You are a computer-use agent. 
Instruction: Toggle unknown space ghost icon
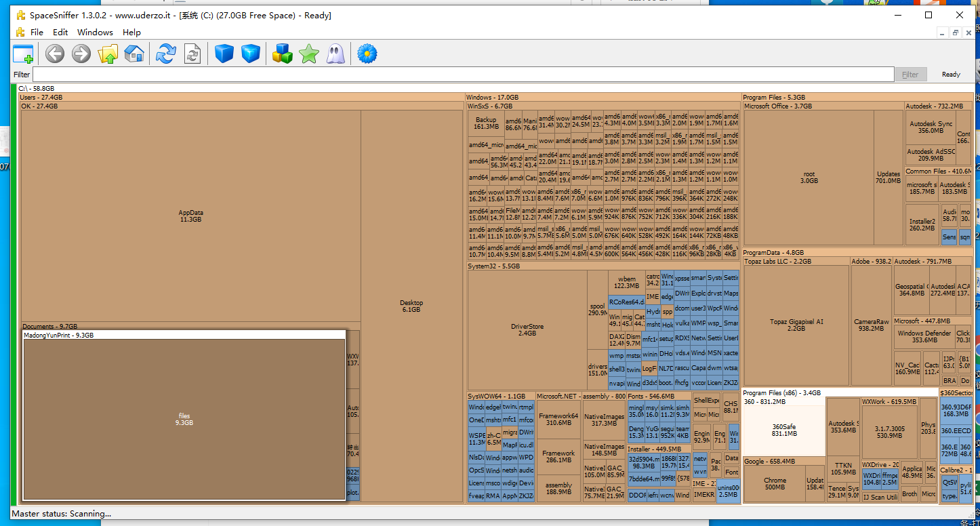335,54
